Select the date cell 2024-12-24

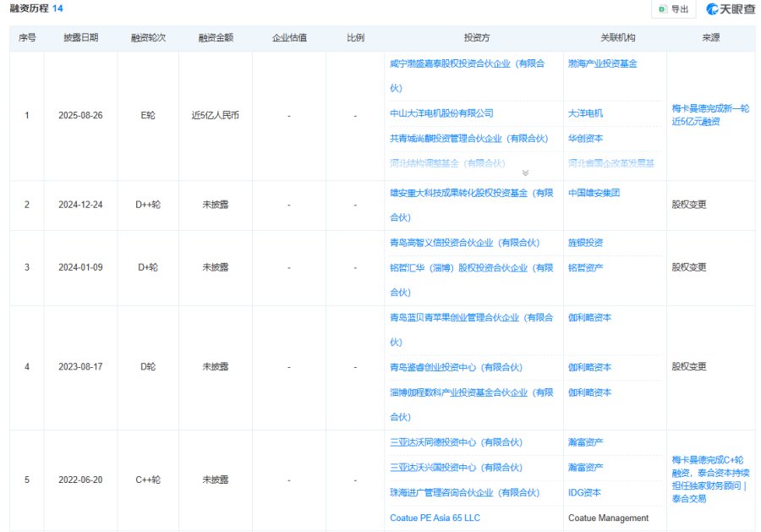coord(80,205)
